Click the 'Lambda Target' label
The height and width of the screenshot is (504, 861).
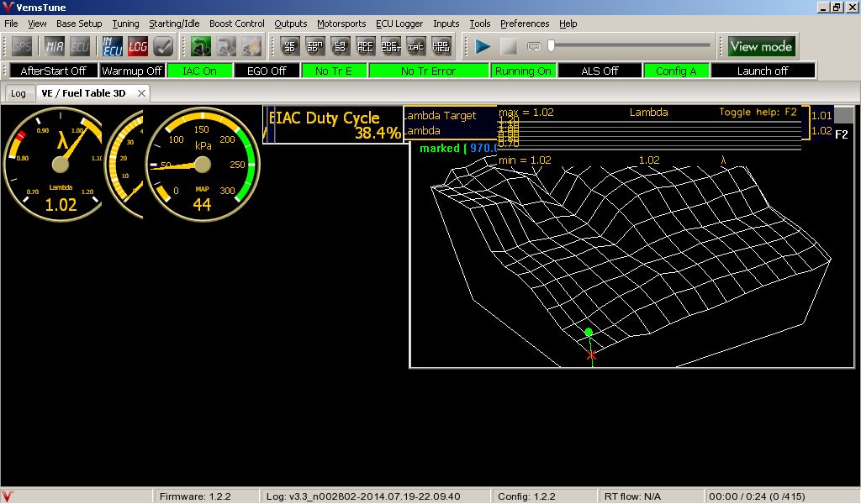[441, 116]
